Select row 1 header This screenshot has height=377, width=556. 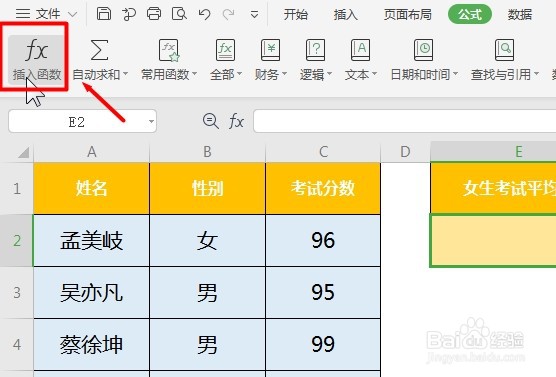(17, 188)
